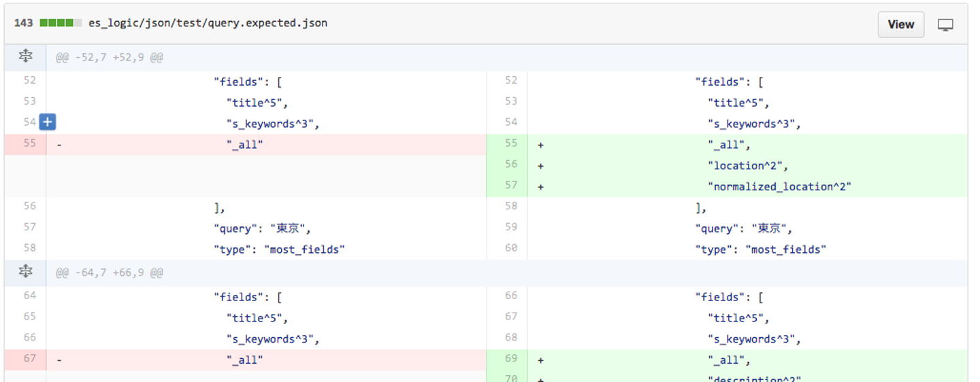Select deleted "_all" text on red line 67
Viewport: 980px width, 382px height.
[x=244, y=360]
